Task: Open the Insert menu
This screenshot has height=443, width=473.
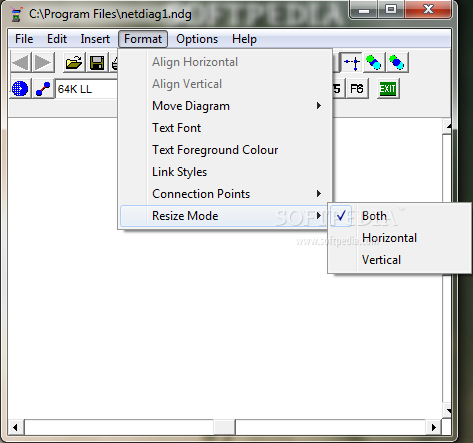Action: click(x=95, y=39)
